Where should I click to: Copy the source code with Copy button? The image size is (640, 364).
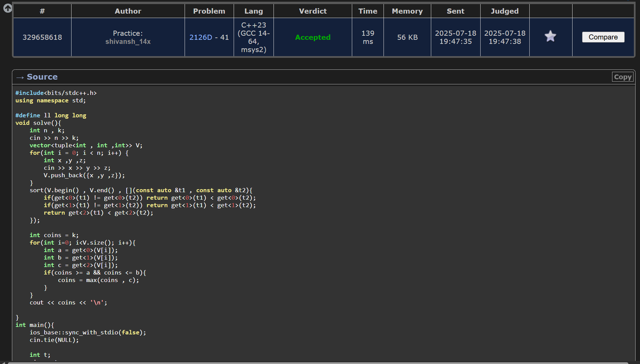(623, 77)
